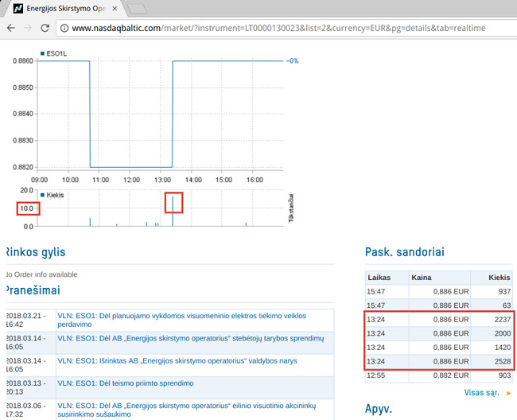Viewport: 517px width, 420px height.
Task: Select the 12:55 trade row priced 0,882 EUR
Action: click(x=438, y=375)
